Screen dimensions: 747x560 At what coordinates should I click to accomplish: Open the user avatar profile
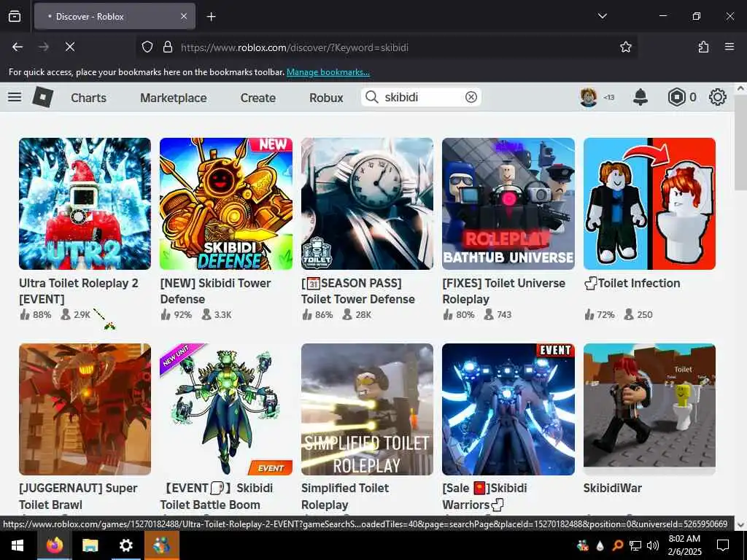pyautogui.click(x=589, y=97)
